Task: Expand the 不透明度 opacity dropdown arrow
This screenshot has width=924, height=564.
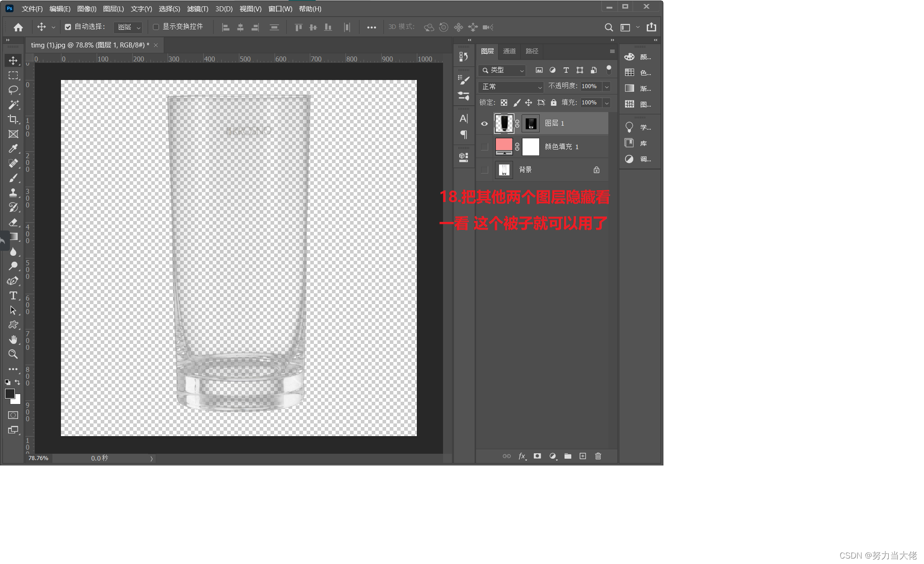Action: [x=607, y=86]
